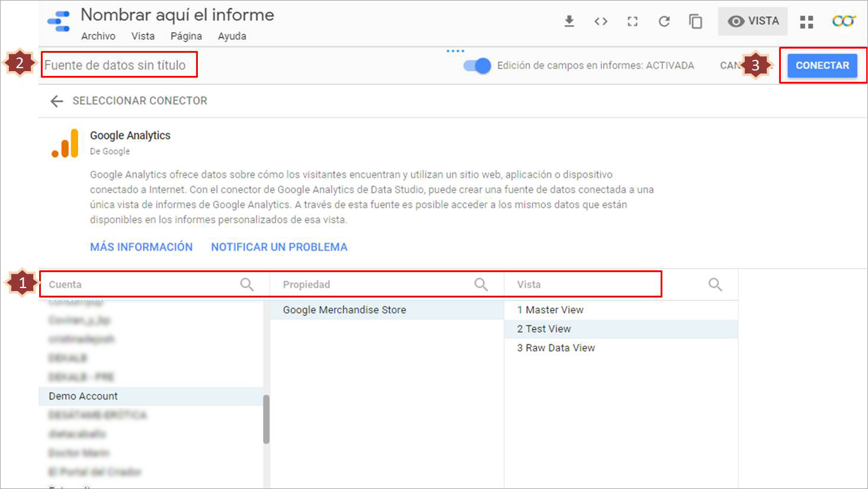
Task: Go back using Seleccionar Conector arrow
Action: point(57,101)
